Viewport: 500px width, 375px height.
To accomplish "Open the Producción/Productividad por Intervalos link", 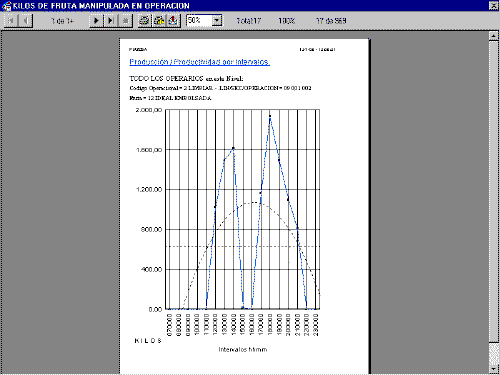I will pyautogui.click(x=199, y=62).
